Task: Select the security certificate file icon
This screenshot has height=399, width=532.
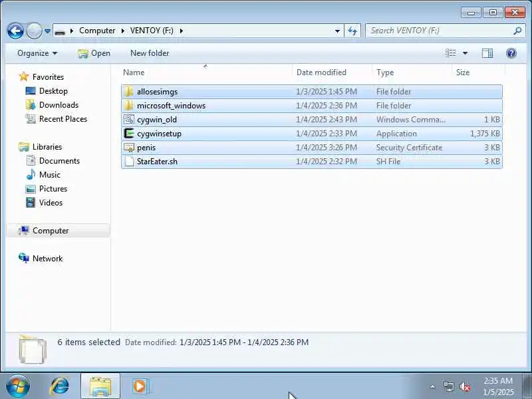Action: 128,147
